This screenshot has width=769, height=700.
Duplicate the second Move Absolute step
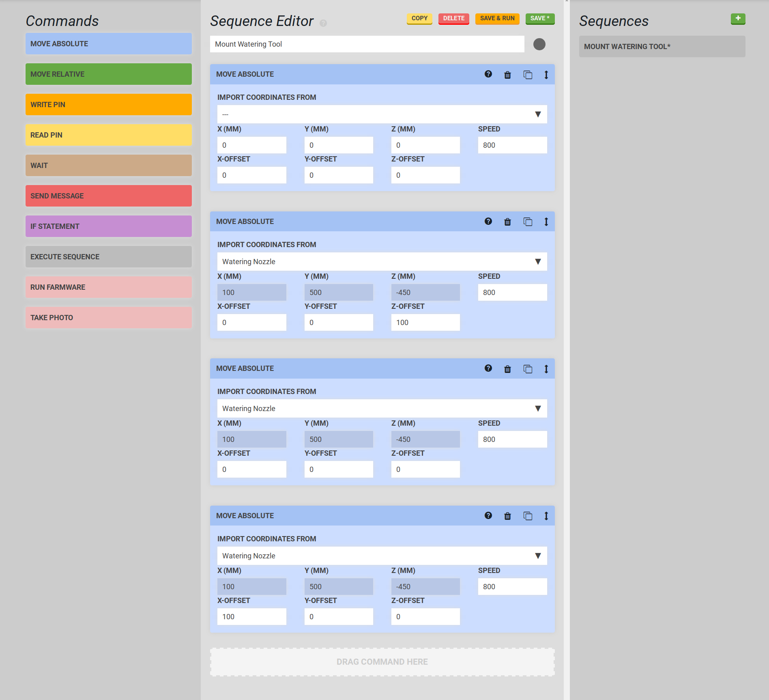pos(528,222)
